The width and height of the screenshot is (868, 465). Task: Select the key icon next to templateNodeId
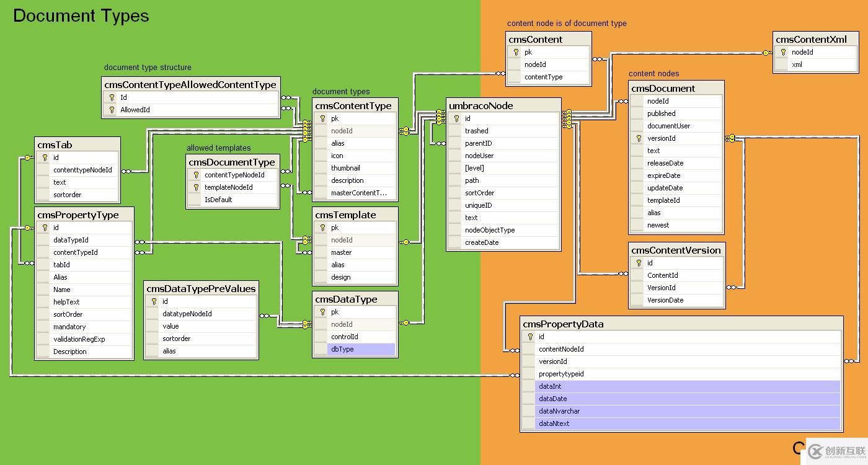(196, 187)
